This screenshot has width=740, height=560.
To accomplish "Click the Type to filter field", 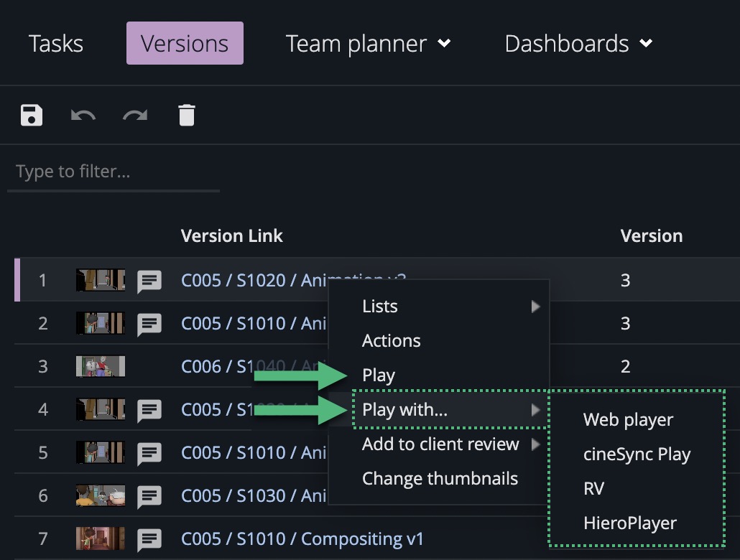I will (x=113, y=171).
